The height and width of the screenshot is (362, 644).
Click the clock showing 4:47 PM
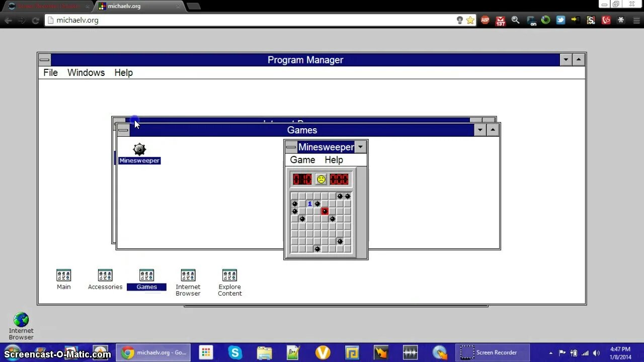click(620, 353)
